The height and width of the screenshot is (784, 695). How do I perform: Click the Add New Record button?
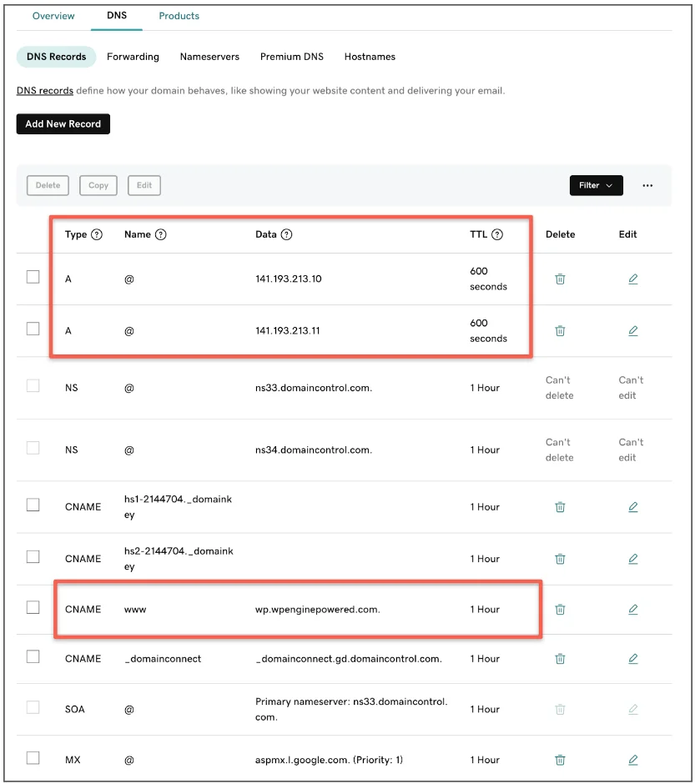click(x=63, y=123)
